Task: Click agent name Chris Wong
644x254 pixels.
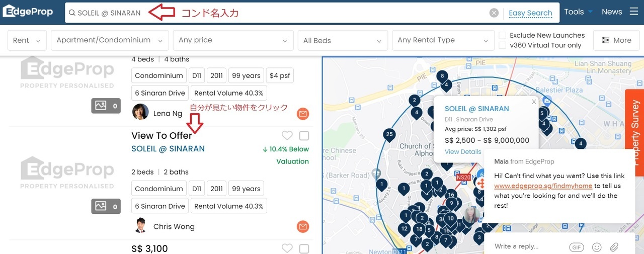Action: [x=174, y=227]
